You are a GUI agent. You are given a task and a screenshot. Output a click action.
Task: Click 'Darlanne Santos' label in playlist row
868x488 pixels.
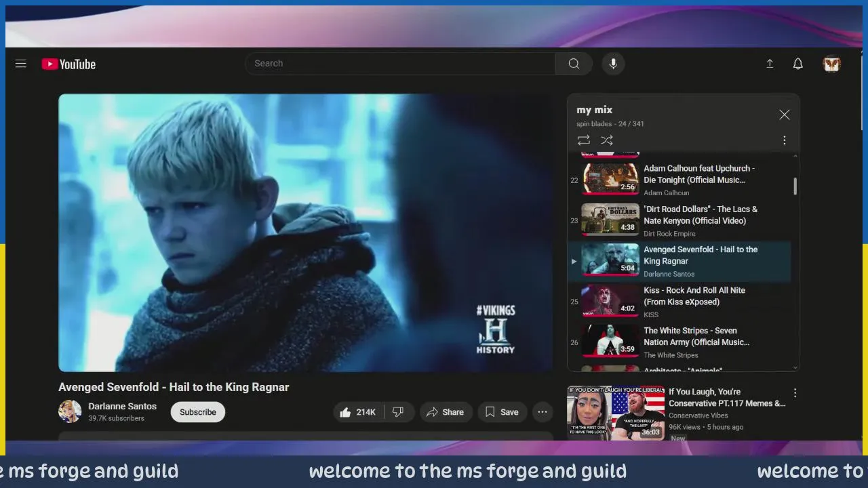pyautogui.click(x=669, y=274)
